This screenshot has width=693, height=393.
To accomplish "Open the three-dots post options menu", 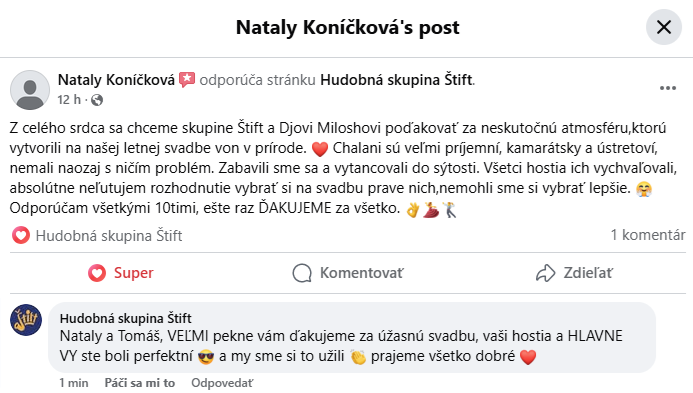I will pyautogui.click(x=668, y=88).
